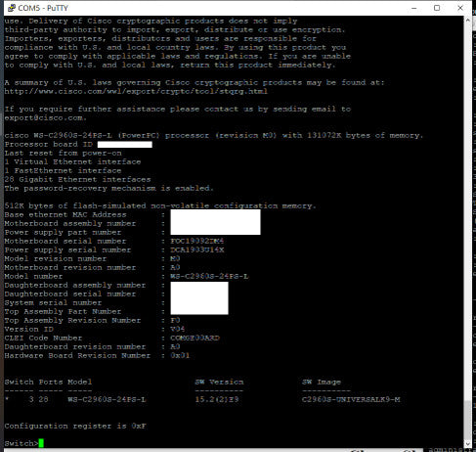Click the CLEI Code Number value
This screenshot has height=452, width=476.
pyautogui.click(x=195, y=338)
